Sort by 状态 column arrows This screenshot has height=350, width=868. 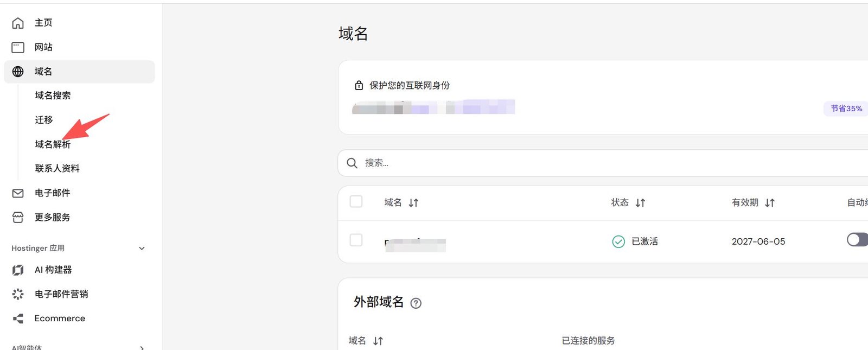coord(640,203)
